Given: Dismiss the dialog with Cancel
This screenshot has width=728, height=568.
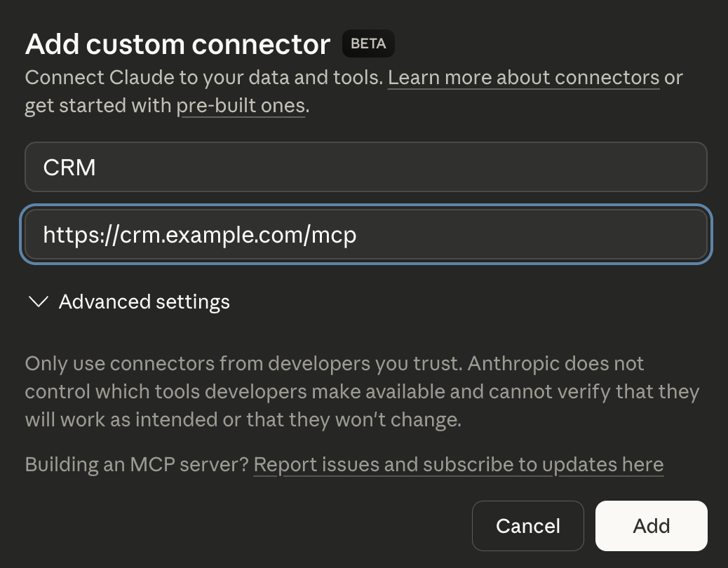Looking at the screenshot, I should [x=527, y=525].
